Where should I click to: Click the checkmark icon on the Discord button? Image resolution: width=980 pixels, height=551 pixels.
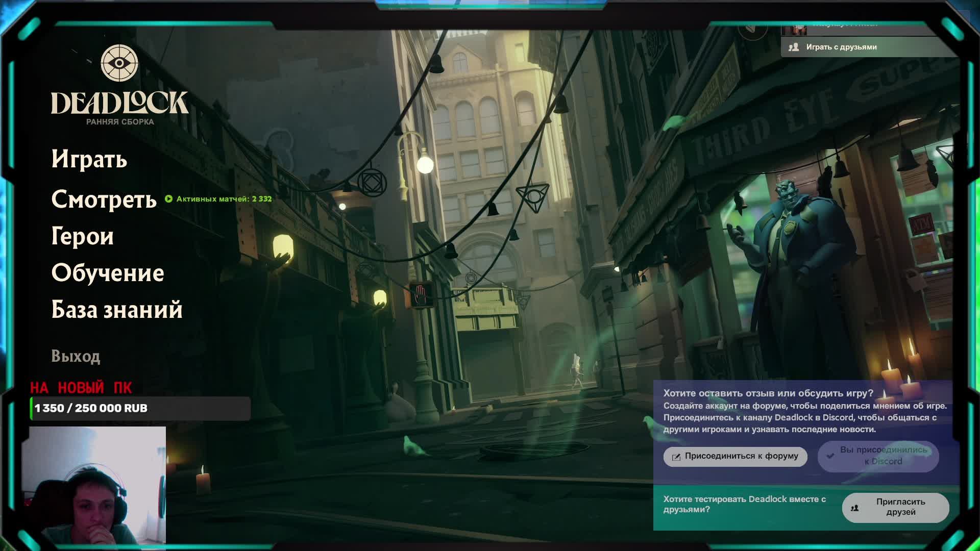(x=830, y=456)
